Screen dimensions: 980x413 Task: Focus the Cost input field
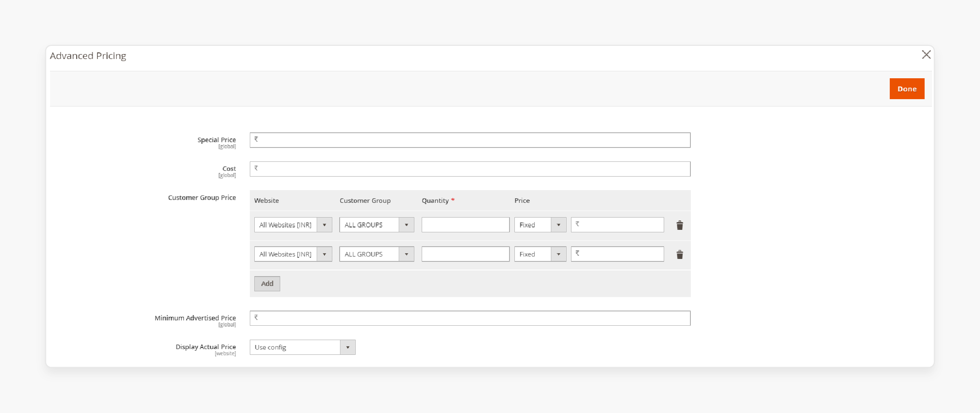pyautogui.click(x=470, y=169)
